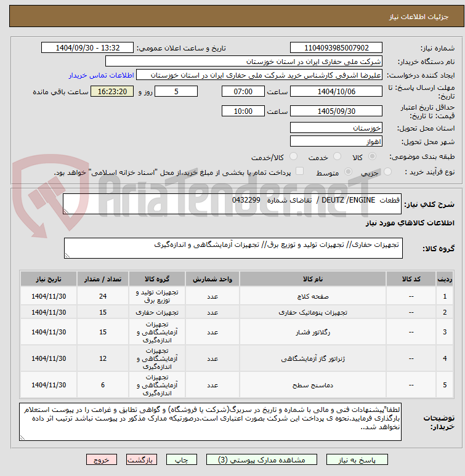Click the بازگشت back button
This screenshot has width=465, height=476.
142,459
